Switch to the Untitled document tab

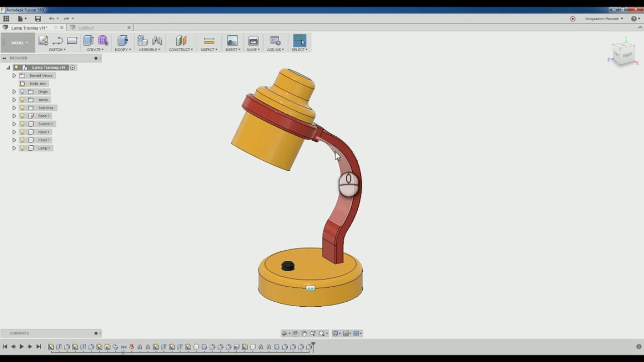[86, 28]
